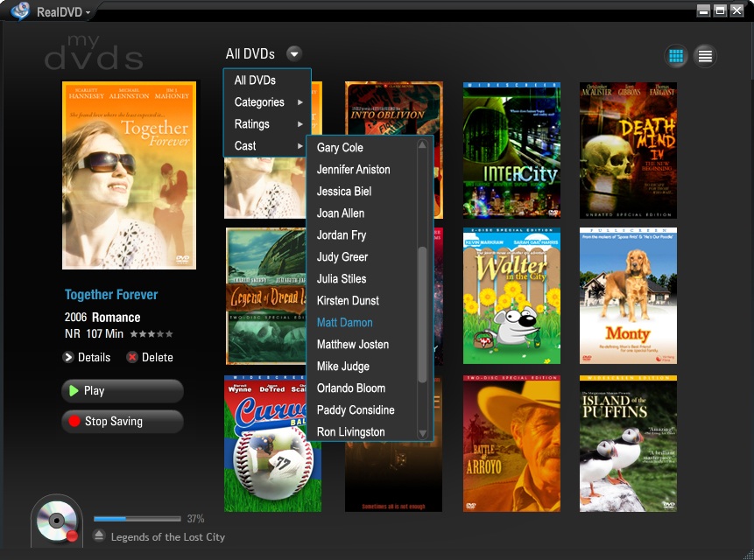Expand the Categories submenu arrow
754x560 pixels.
[300, 101]
